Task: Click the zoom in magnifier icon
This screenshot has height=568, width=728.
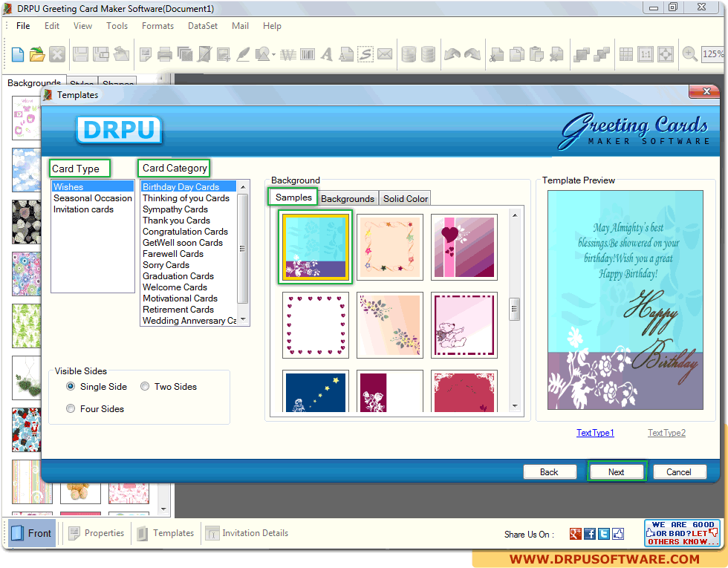Action: (689, 55)
